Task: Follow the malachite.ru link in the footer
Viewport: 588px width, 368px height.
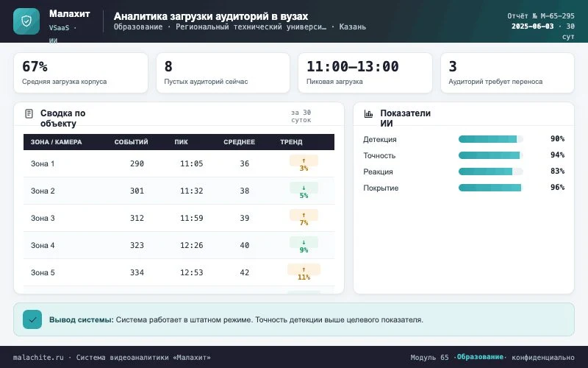Action: 38,357
